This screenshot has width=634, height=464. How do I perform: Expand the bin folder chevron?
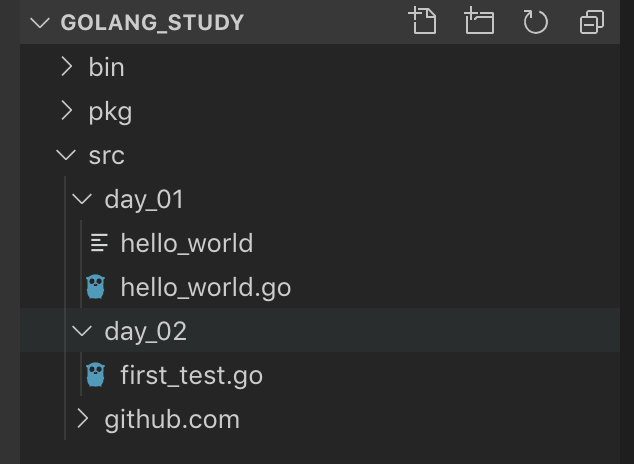click(66, 66)
